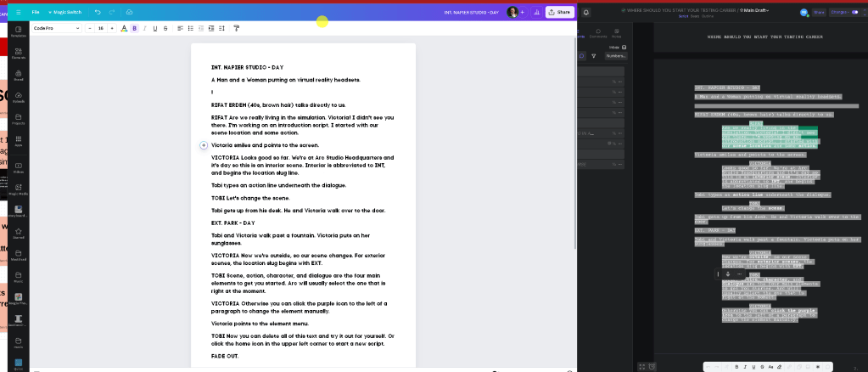The height and width of the screenshot is (372, 868).
Task: Click the INT. NAPIER STUDIO - DAY slug in Arc Studio
Action: tap(727, 87)
